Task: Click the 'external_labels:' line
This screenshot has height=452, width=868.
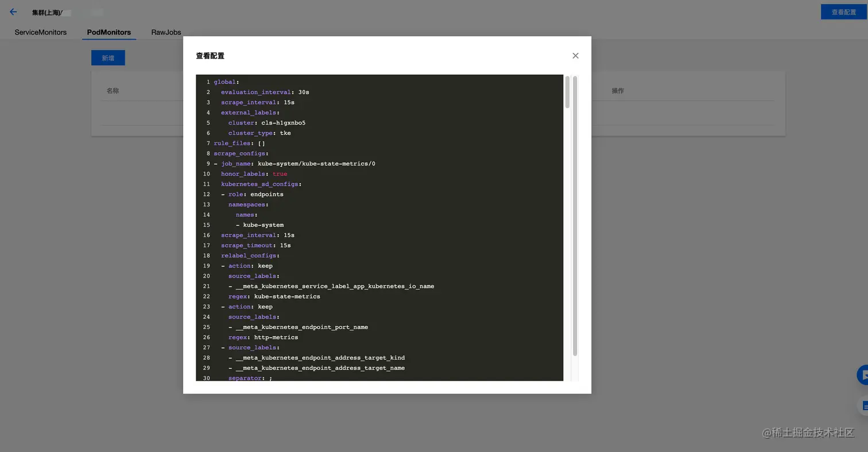Action: point(250,113)
